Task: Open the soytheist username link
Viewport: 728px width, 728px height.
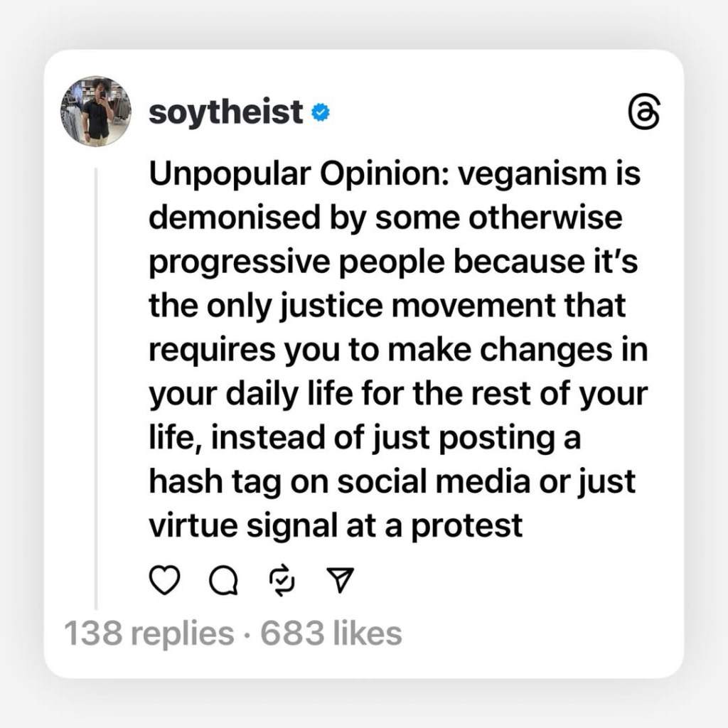Action: (x=226, y=112)
